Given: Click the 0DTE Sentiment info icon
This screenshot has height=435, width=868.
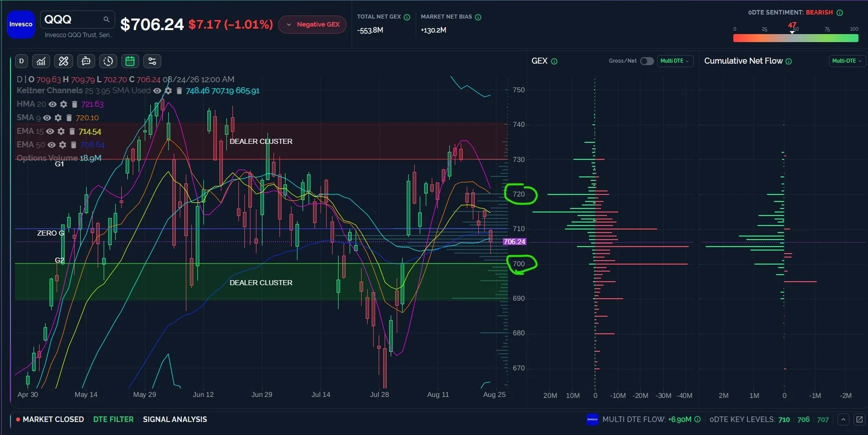Looking at the screenshot, I should [x=839, y=13].
